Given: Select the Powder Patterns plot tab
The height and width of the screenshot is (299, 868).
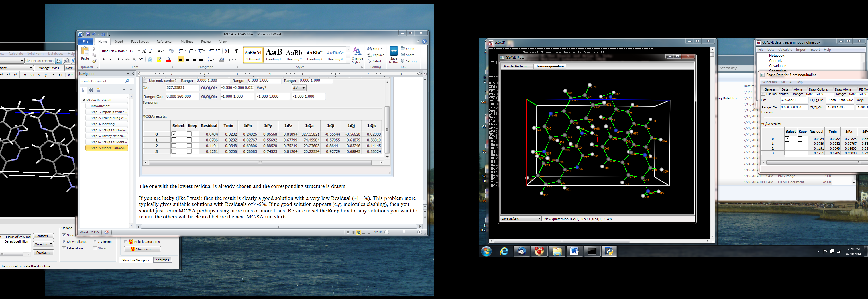Looking at the screenshot, I should click(515, 66).
